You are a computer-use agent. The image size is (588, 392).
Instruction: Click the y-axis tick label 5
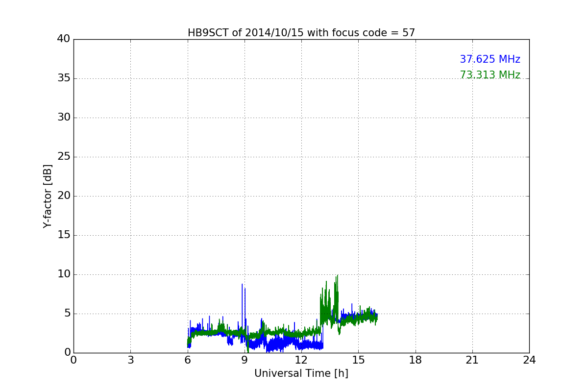coord(67,313)
